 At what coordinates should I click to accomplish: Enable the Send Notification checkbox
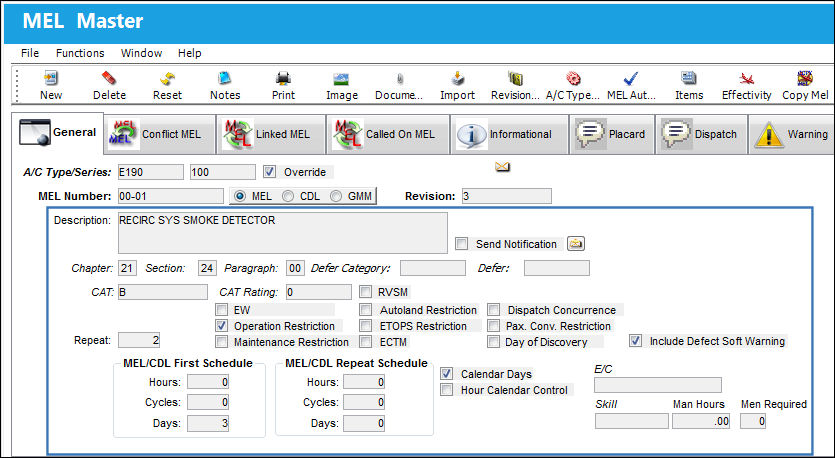(461, 244)
